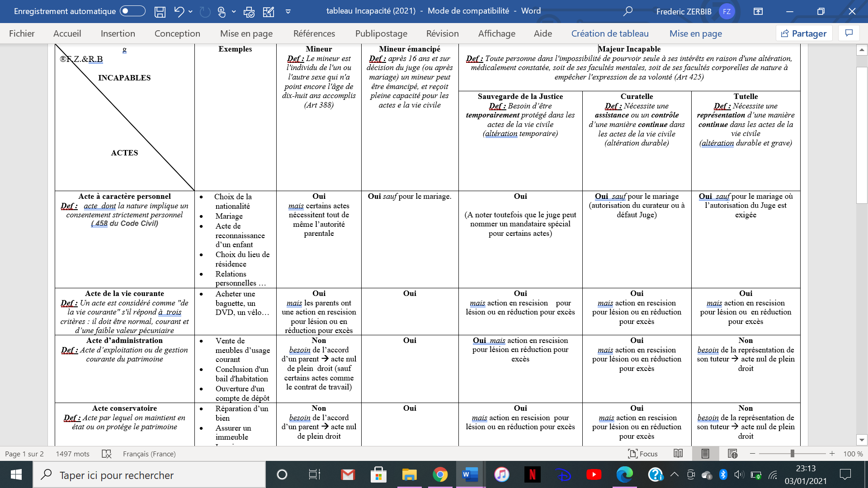Open iTunes from the taskbar

(501, 474)
